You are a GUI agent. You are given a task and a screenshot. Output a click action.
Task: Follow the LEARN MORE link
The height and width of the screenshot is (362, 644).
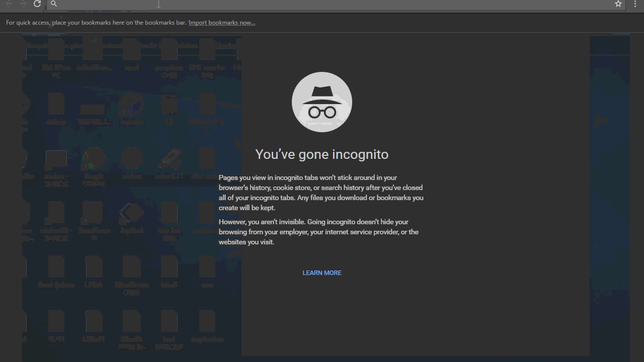click(322, 273)
